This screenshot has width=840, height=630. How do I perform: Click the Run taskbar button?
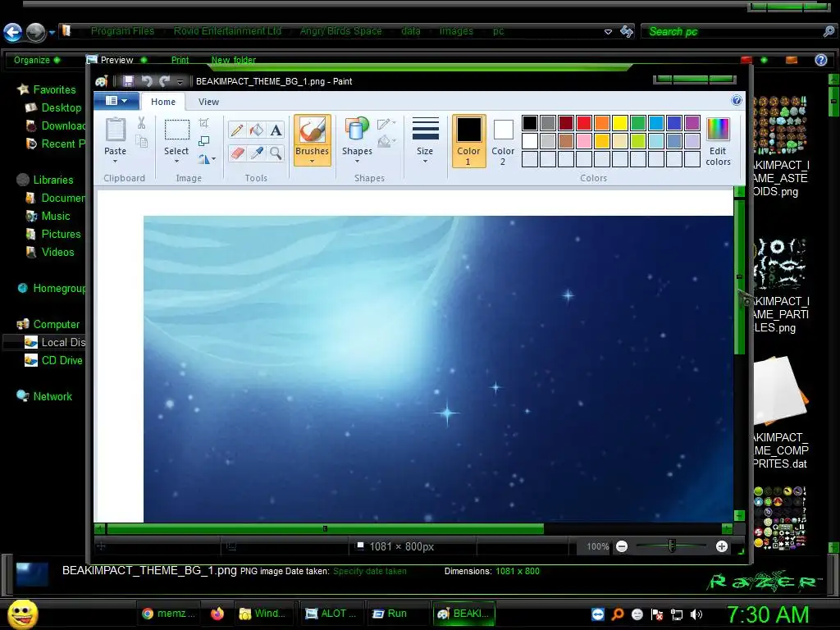(397, 614)
